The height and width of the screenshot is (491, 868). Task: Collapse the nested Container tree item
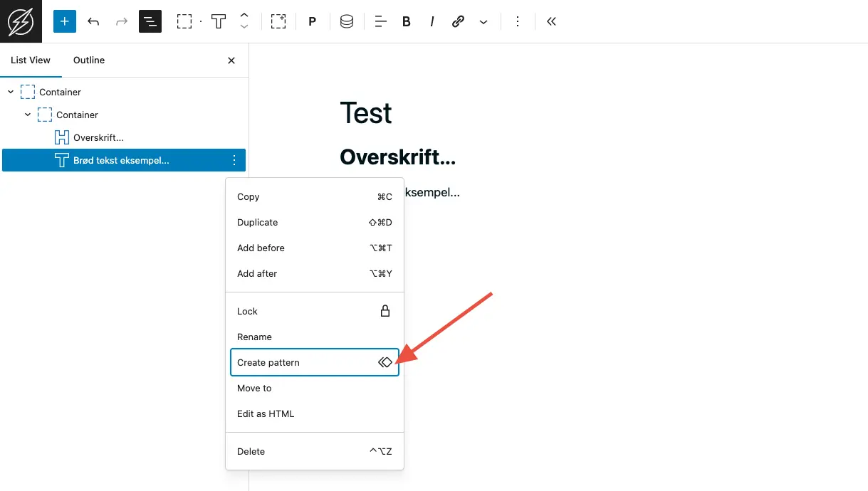(28, 115)
